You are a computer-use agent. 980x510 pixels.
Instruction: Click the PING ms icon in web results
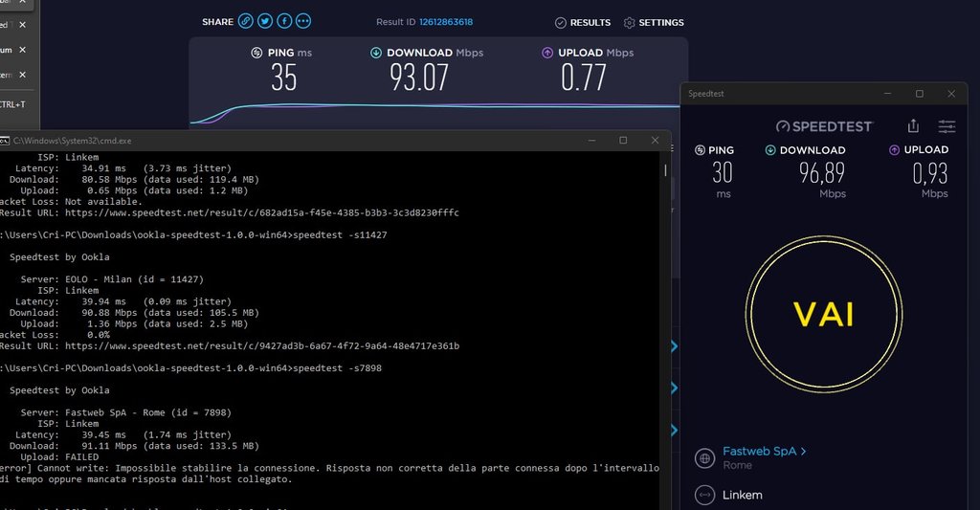(x=256, y=53)
